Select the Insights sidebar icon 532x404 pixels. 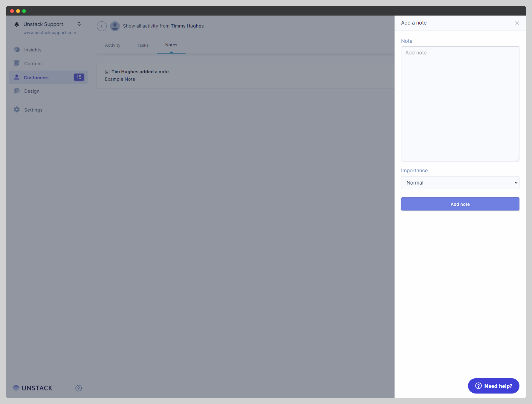click(17, 50)
